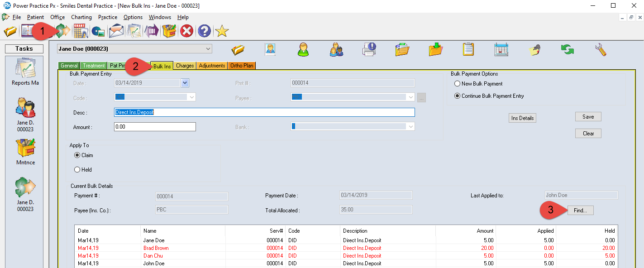The height and width of the screenshot is (268, 644).
Task: Open the dental chart toolbar icon
Action: 81,31
